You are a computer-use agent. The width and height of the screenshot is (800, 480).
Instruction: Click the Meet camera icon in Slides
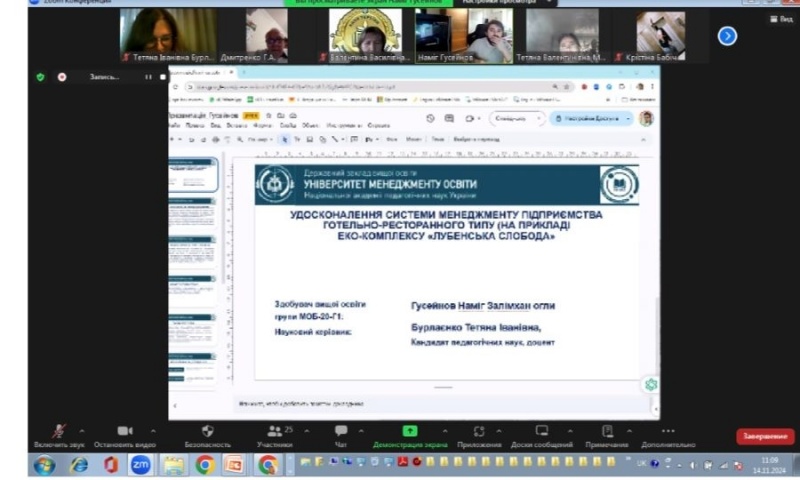(x=470, y=118)
